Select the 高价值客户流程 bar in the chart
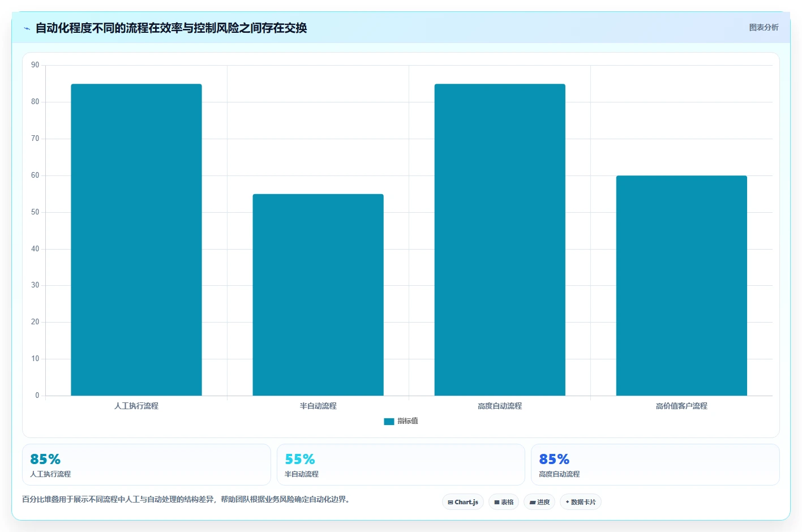Screen dimensions: 802x532 [x=681, y=285]
